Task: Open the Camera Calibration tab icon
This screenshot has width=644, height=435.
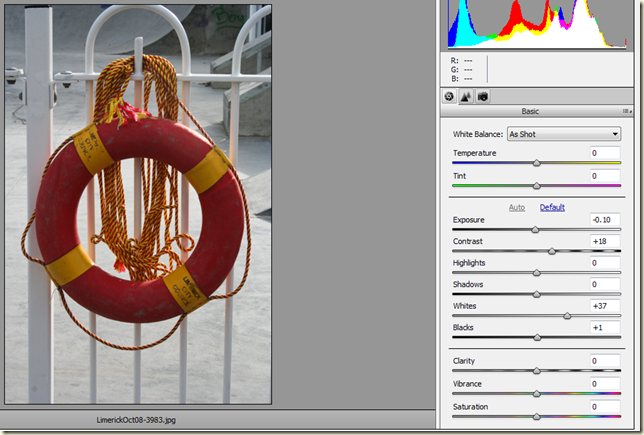Action: coord(482,97)
